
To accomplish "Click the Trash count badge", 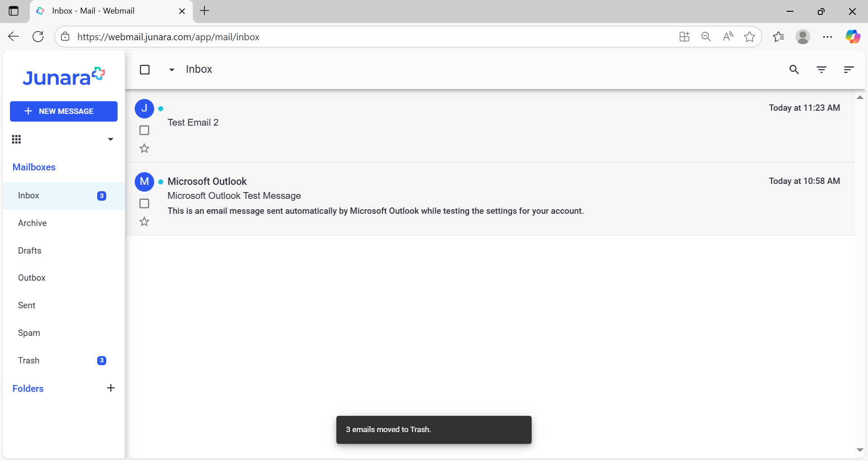I will (102, 361).
